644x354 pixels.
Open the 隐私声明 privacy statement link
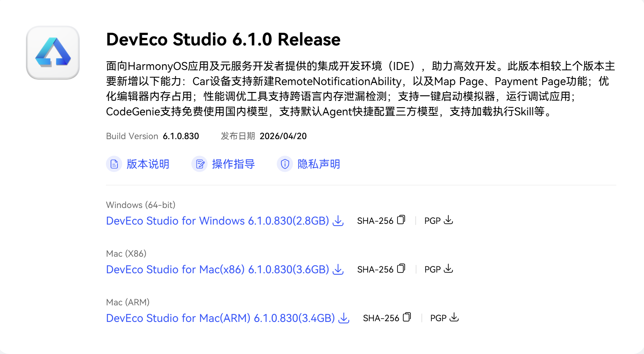click(319, 164)
